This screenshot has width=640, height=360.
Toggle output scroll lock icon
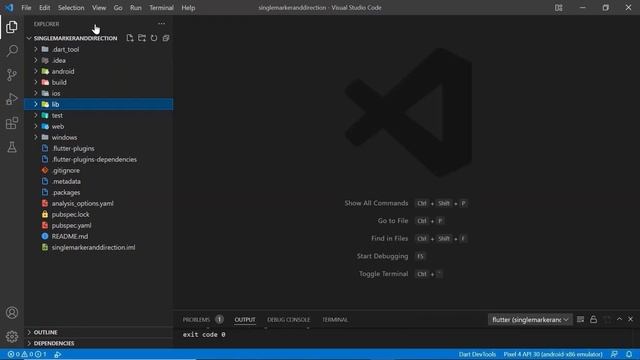tap(593, 320)
